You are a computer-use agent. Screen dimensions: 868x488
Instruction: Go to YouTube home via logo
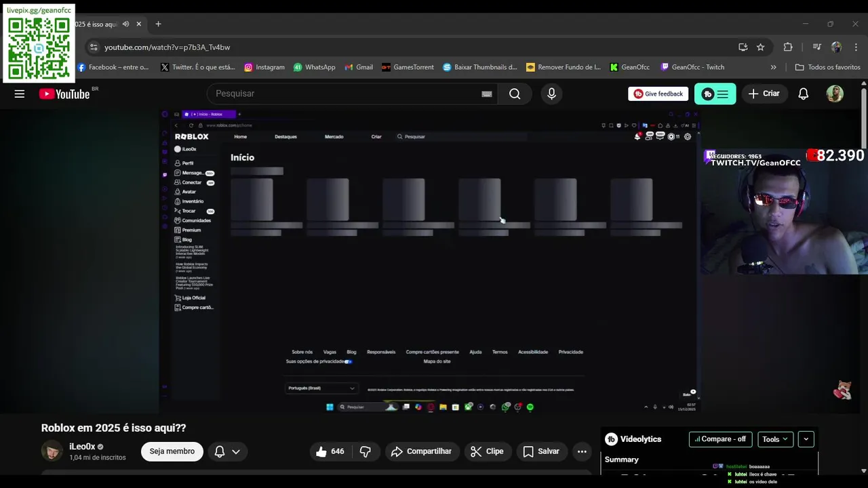(64, 94)
